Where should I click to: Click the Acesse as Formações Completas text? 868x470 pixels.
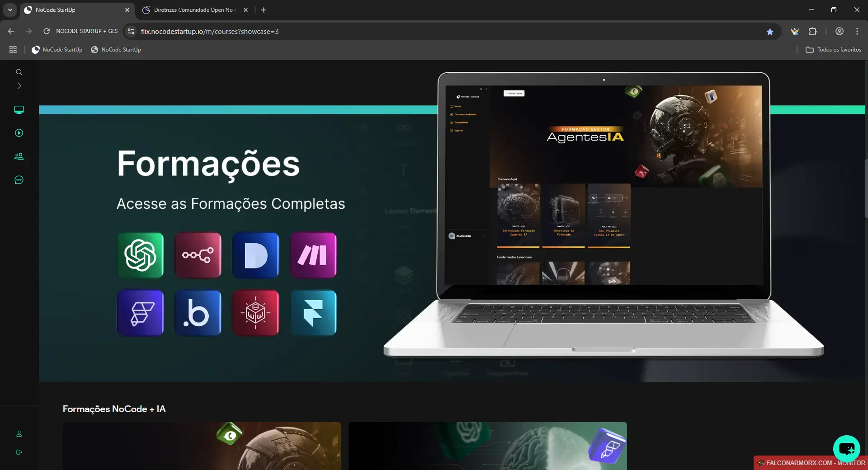tap(231, 204)
